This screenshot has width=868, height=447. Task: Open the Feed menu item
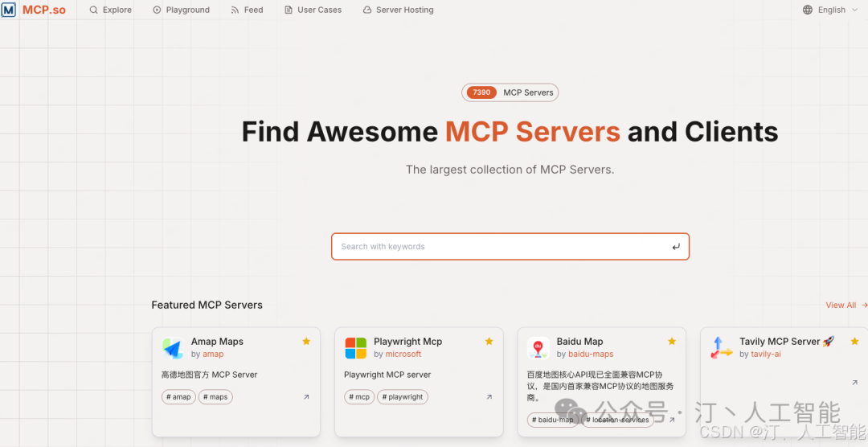tap(247, 10)
